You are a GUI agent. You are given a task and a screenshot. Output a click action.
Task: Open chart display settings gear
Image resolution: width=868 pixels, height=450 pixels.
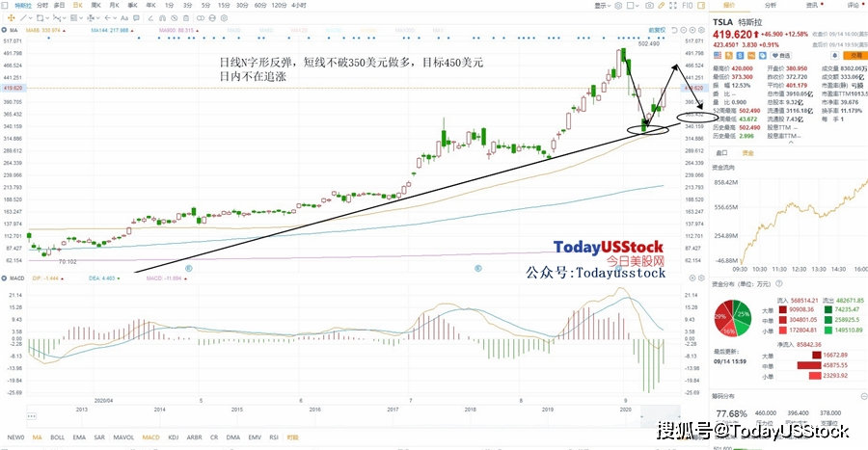click(618, 6)
